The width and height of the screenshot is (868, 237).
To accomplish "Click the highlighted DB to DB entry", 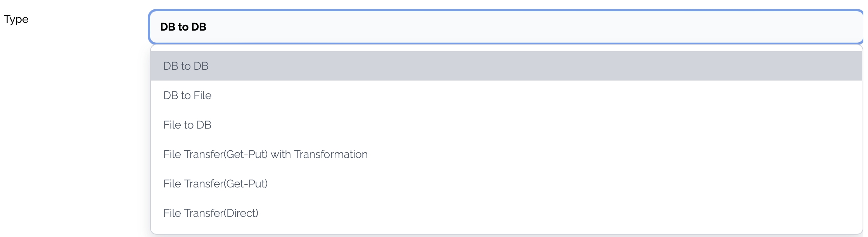I will (x=186, y=66).
